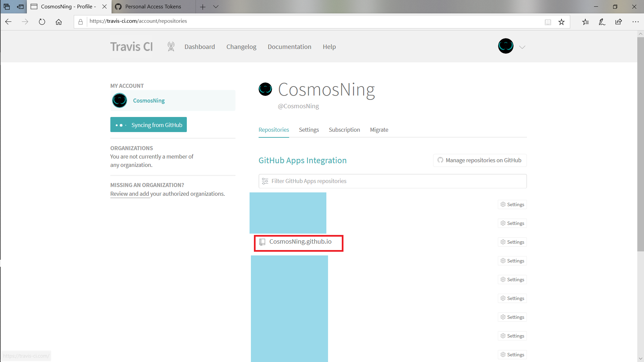Switch to the Migrate tab
This screenshot has height=362, width=644.
(x=379, y=130)
